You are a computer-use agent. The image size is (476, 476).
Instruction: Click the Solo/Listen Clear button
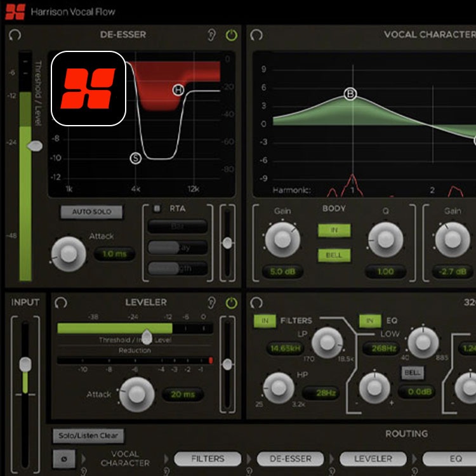88,436
